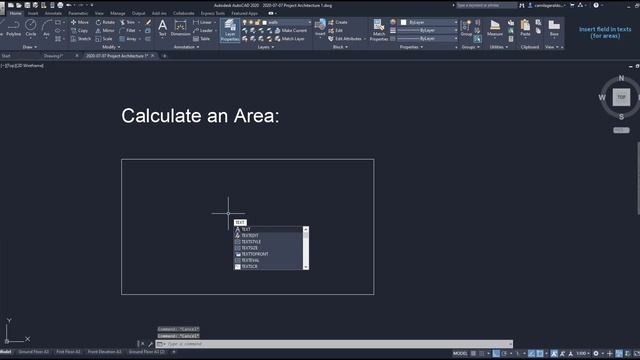Expand the Modify panel dropdown
Image resolution: width=640 pixels, height=360 pixels.
coord(111,47)
